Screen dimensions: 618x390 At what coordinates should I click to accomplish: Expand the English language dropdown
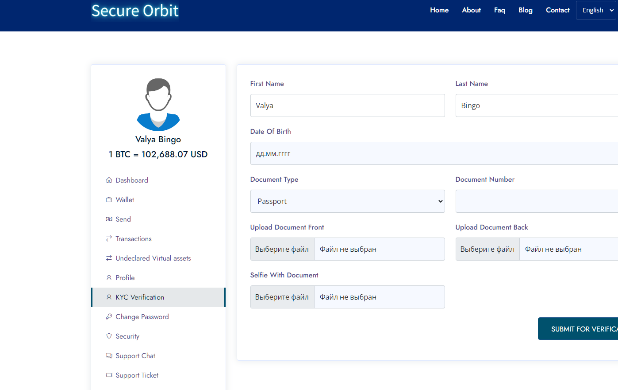click(x=598, y=10)
